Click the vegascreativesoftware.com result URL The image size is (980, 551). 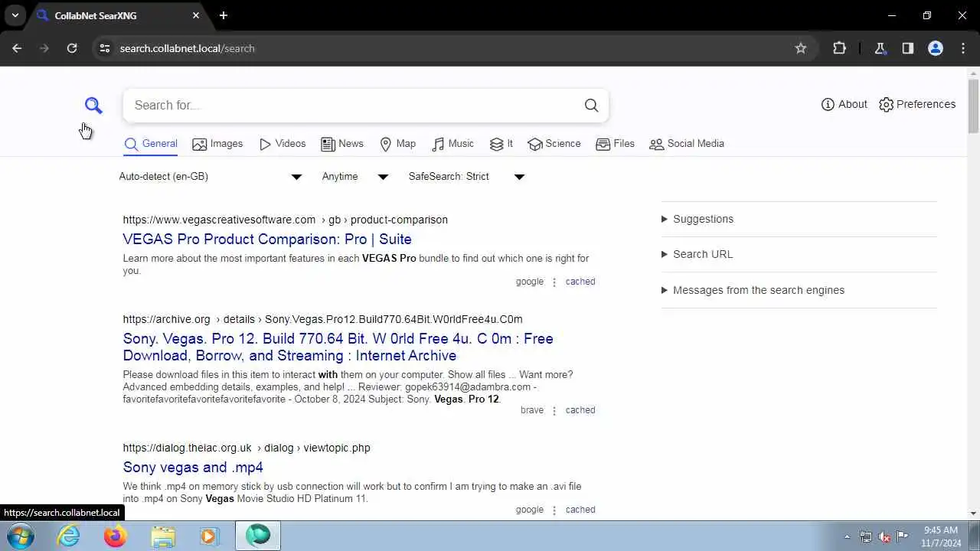click(285, 220)
